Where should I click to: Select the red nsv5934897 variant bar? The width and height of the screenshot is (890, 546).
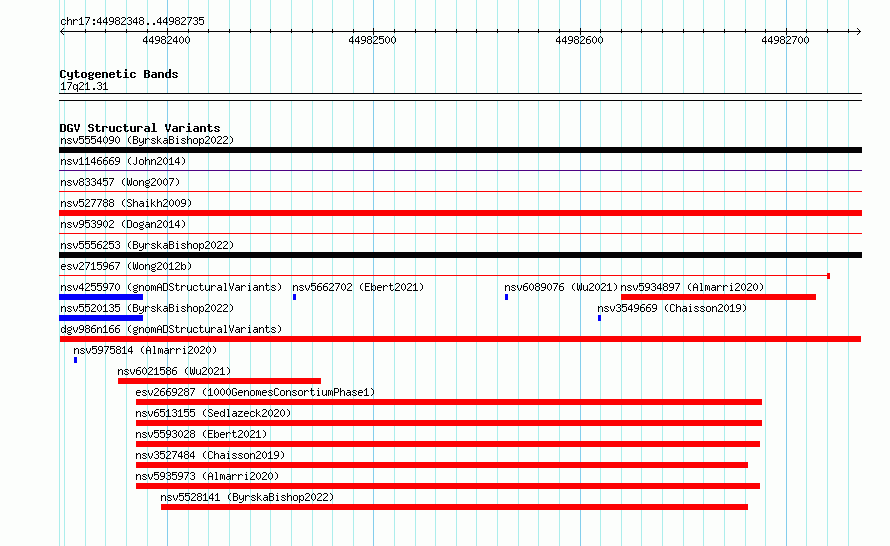click(719, 297)
